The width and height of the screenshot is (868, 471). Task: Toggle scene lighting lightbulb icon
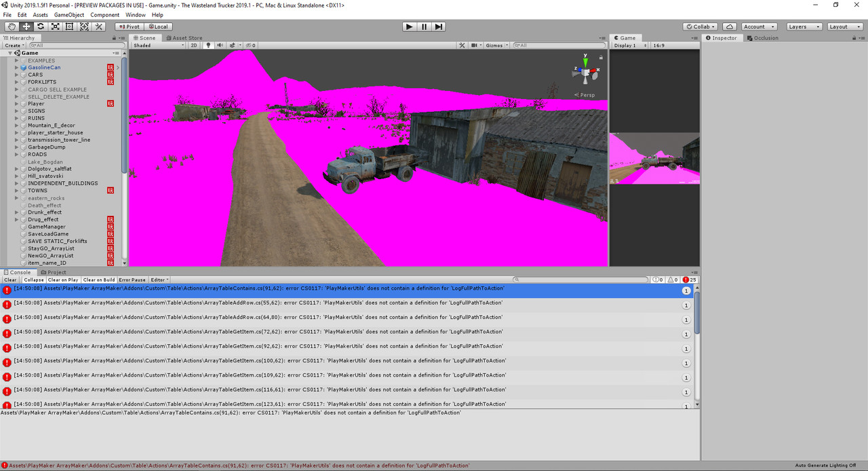click(209, 45)
